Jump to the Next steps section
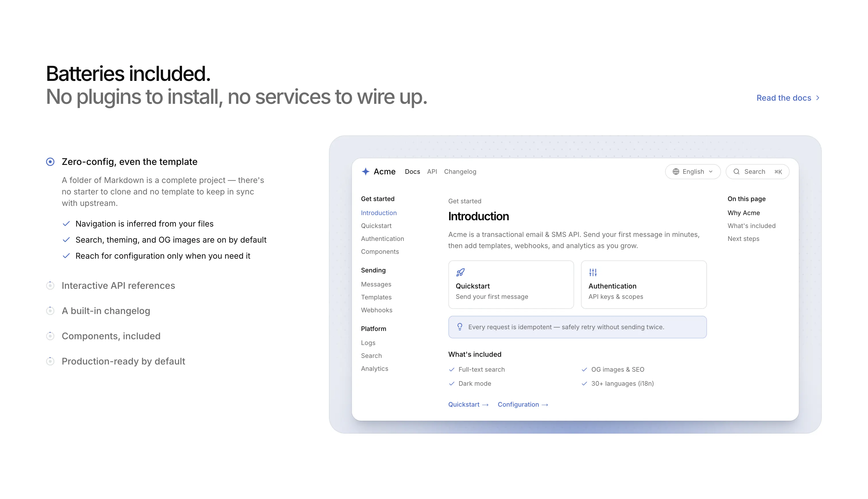868x499 pixels. coord(743,239)
